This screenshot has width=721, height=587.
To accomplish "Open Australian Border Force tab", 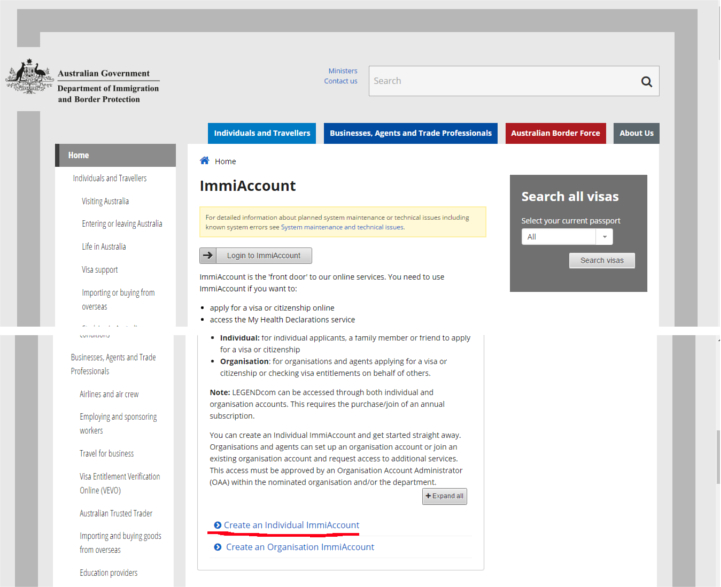I will tap(555, 133).
